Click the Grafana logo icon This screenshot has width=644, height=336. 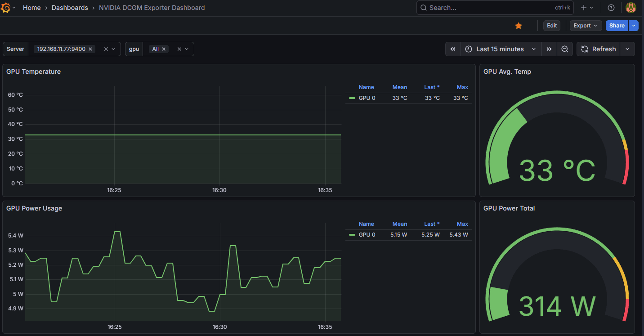(6, 8)
